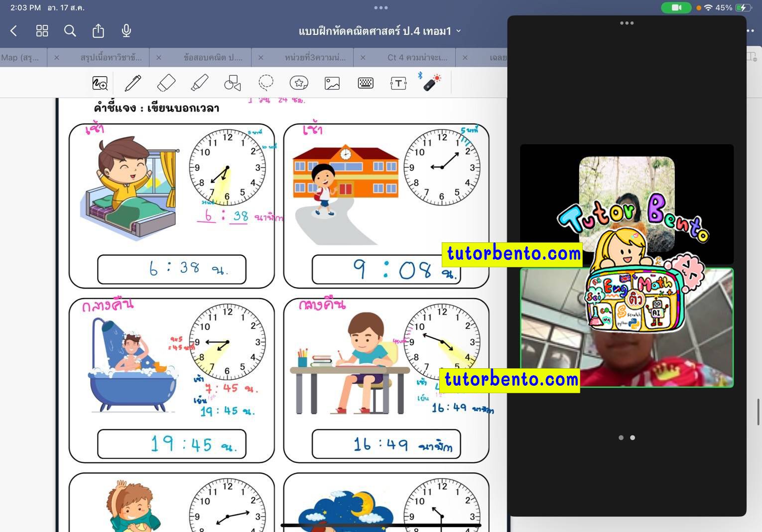
Task: Select second page dot in call window
Action: (x=633, y=437)
